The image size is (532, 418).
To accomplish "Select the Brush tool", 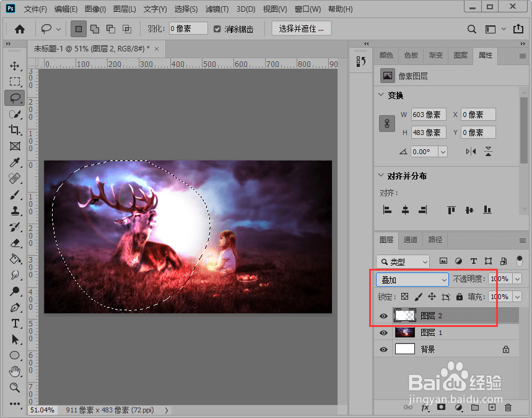I will point(15,194).
